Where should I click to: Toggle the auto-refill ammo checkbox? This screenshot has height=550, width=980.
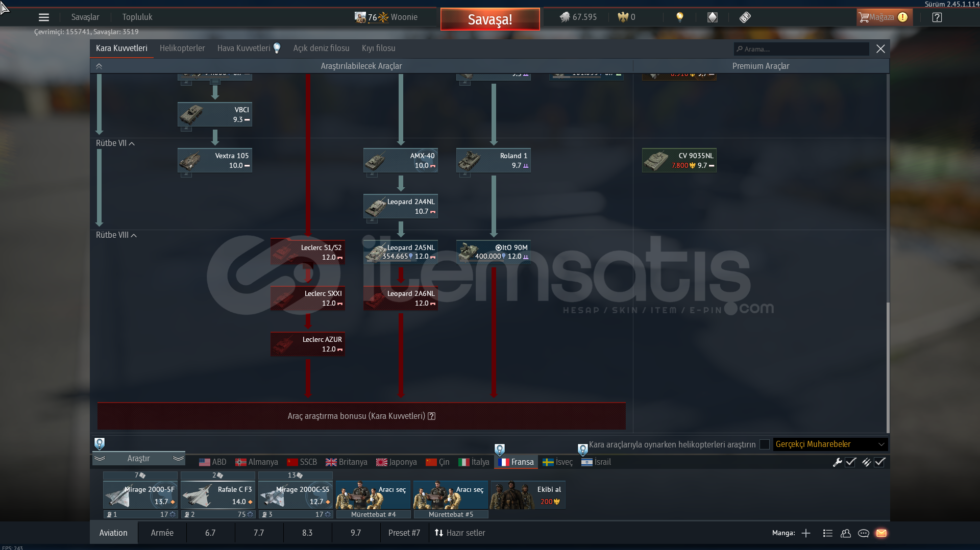(x=879, y=462)
